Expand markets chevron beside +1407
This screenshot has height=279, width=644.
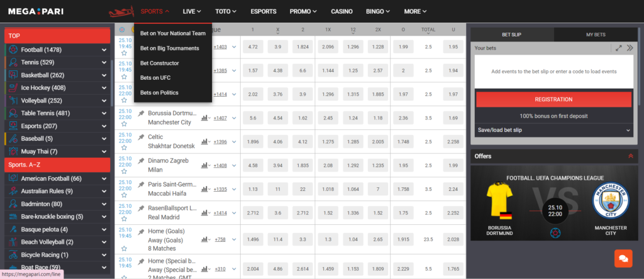click(x=234, y=118)
